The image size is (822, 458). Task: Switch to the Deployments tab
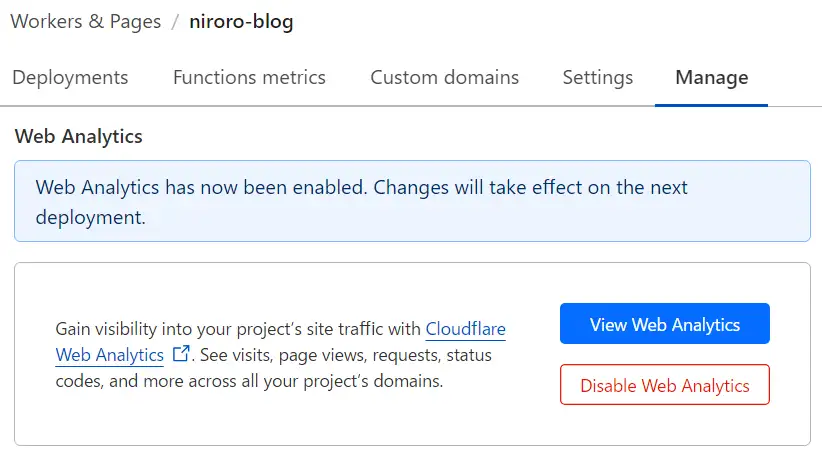pyautogui.click(x=70, y=77)
